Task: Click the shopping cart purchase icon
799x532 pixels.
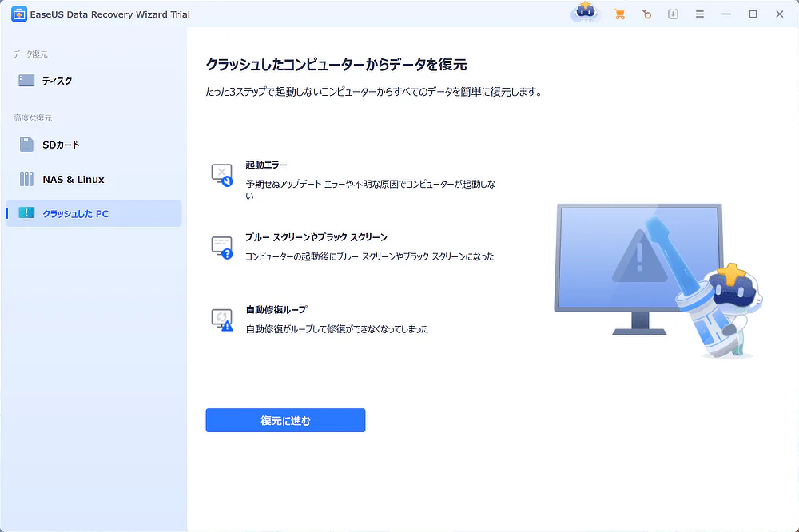Action: coord(619,14)
